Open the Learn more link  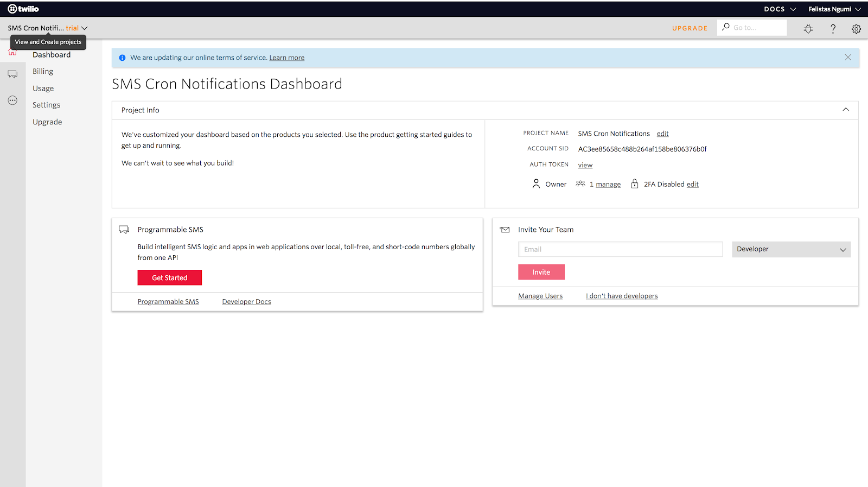pos(287,58)
